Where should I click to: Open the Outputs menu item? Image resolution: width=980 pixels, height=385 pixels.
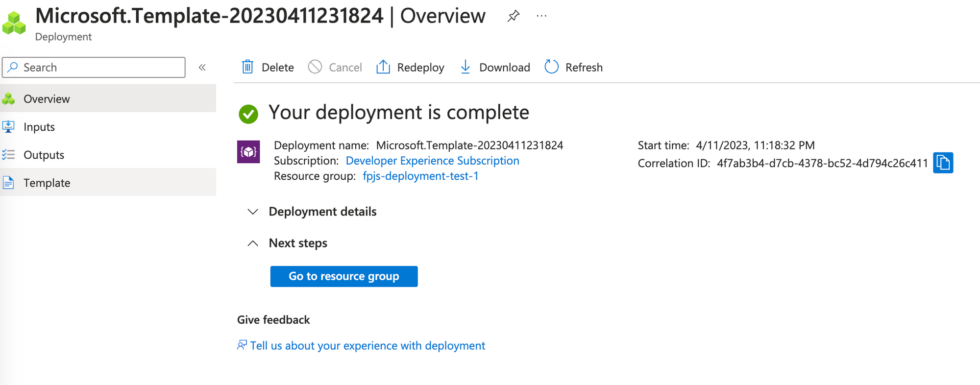point(108,154)
